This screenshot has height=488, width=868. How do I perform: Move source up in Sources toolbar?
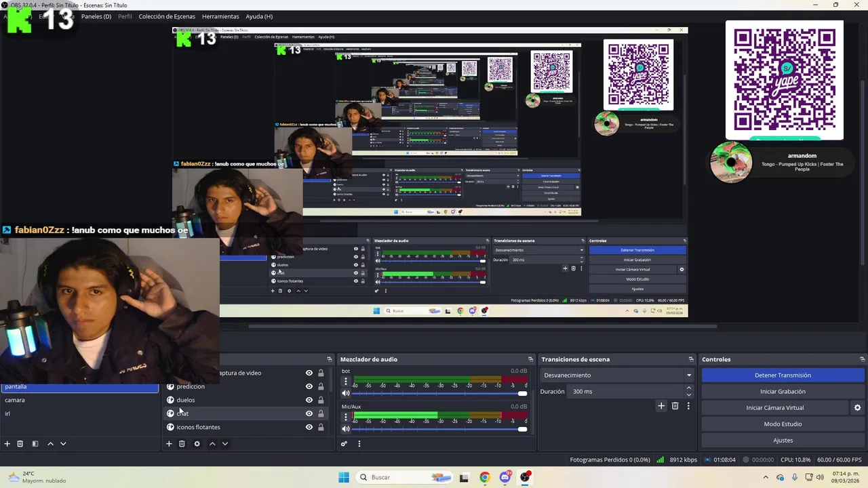(212, 444)
